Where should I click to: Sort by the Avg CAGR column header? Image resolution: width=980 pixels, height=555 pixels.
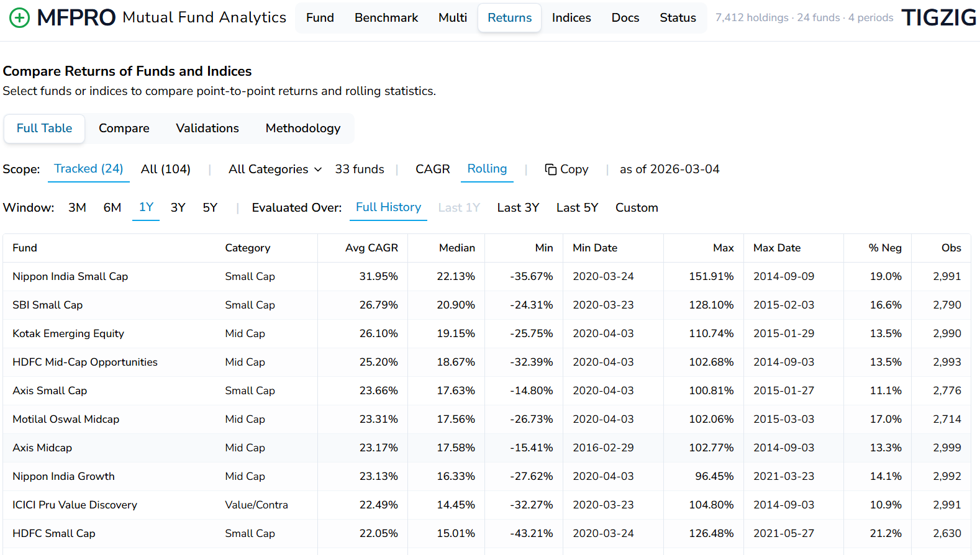tap(371, 248)
